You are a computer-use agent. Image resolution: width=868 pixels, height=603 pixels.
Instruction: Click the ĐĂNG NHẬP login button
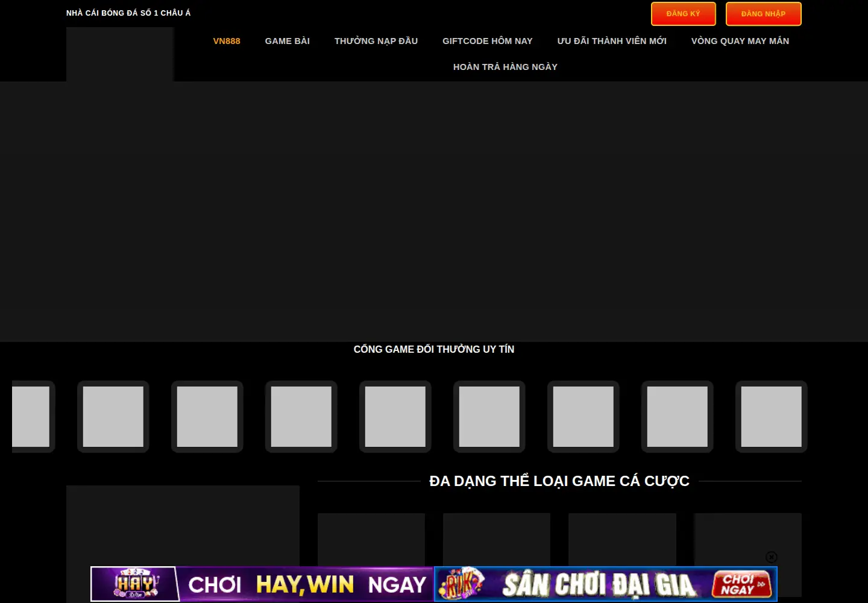tap(763, 14)
